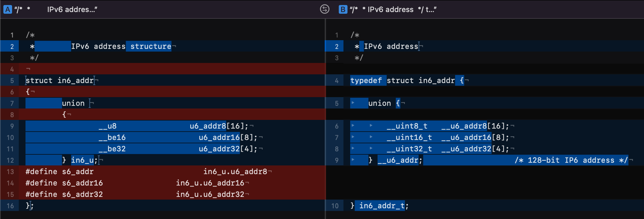This screenshot has width=644, height=219.
Task: Click the "} in6_u;" text in pane A
Action: [79, 160]
